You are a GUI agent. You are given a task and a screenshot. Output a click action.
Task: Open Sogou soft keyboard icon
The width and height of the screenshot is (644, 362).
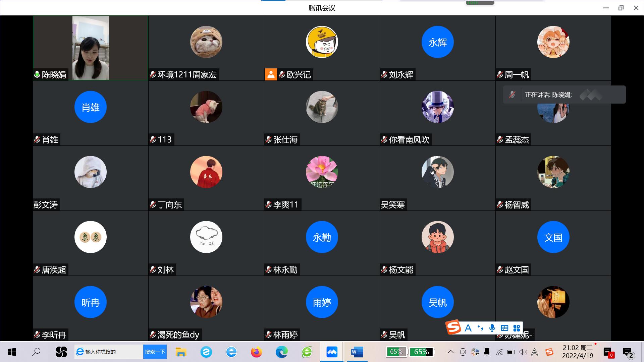tap(504, 328)
